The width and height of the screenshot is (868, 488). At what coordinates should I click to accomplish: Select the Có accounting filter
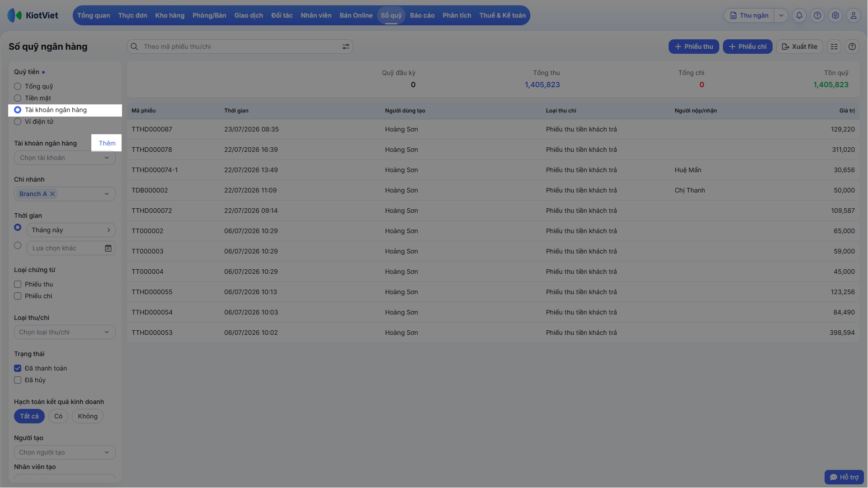(x=58, y=416)
